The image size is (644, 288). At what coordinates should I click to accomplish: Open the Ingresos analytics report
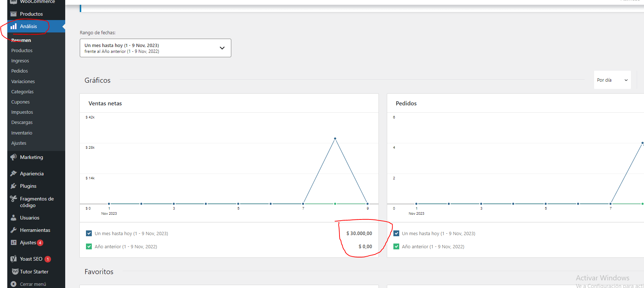(20, 61)
